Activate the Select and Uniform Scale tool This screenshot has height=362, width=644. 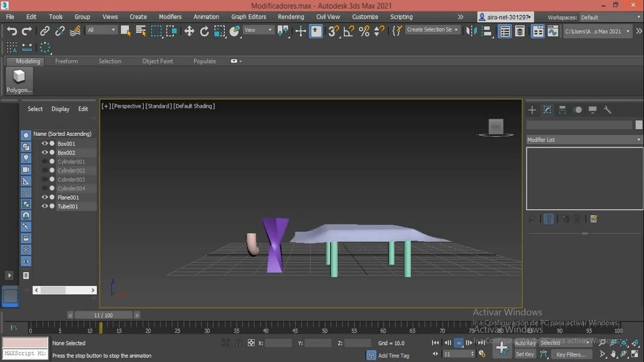tap(219, 31)
